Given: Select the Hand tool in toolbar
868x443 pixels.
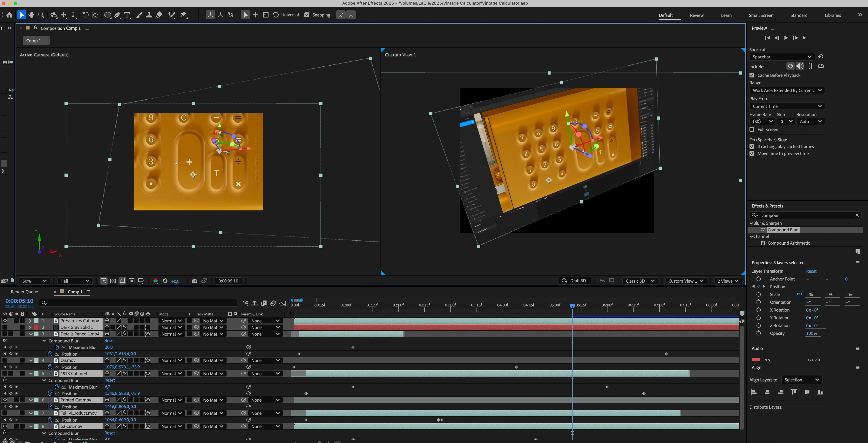Looking at the screenshot, I should pos(31,15).
